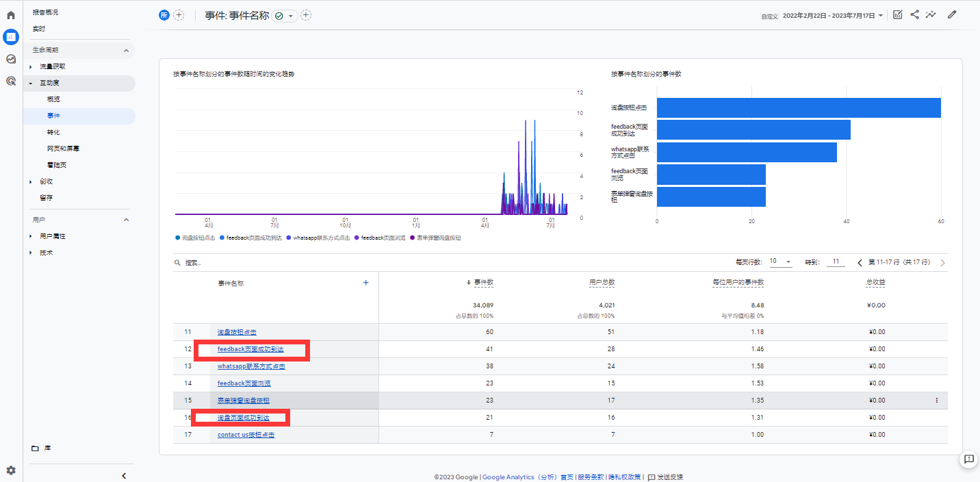Go to next table page arrow
This screenshot has width=980, height=482.
(x=942, y=262)
